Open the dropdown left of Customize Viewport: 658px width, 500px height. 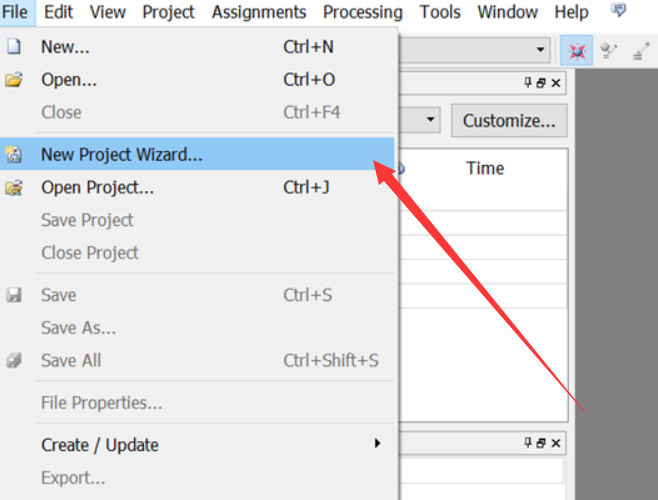tap(431, 121)
